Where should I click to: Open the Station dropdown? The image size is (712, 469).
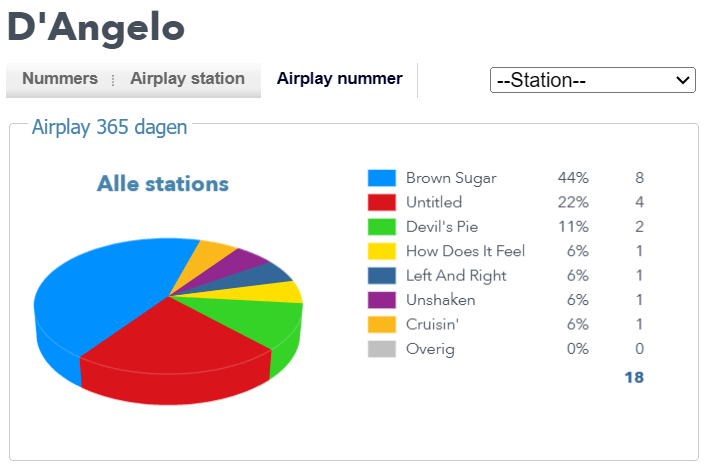(592, 80)
